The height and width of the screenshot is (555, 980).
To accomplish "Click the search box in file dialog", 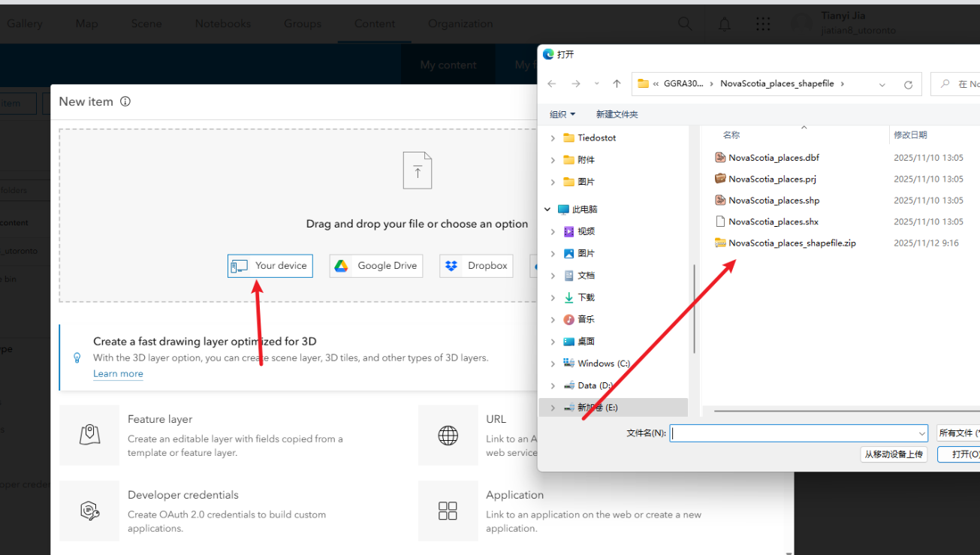I will point(956,84).
